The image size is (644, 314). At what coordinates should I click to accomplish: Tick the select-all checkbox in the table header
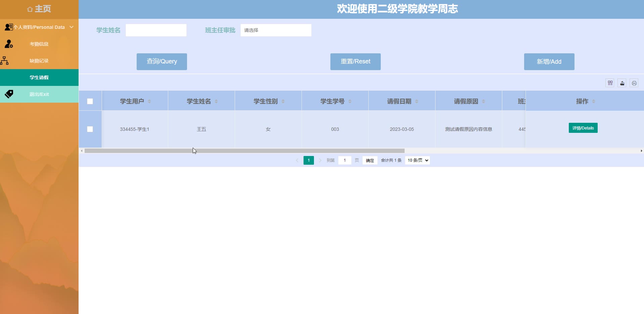(90, 101)
